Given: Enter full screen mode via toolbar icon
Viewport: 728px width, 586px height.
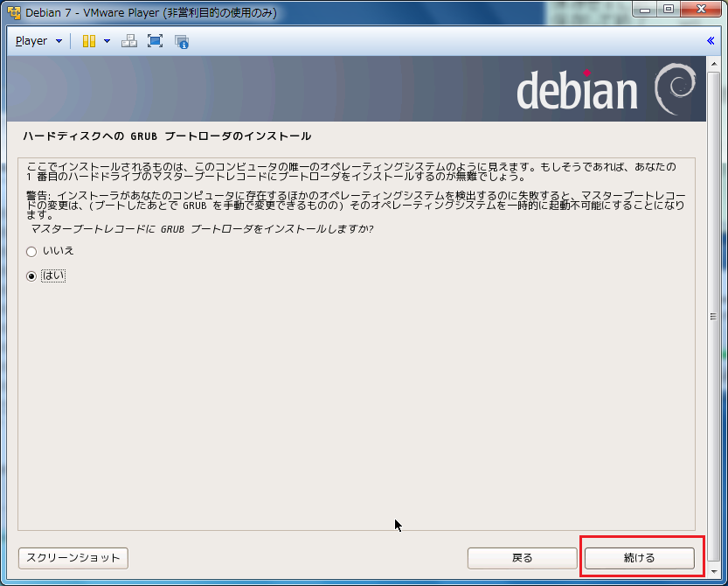Looking at the screenshot, I should point(155,41).
